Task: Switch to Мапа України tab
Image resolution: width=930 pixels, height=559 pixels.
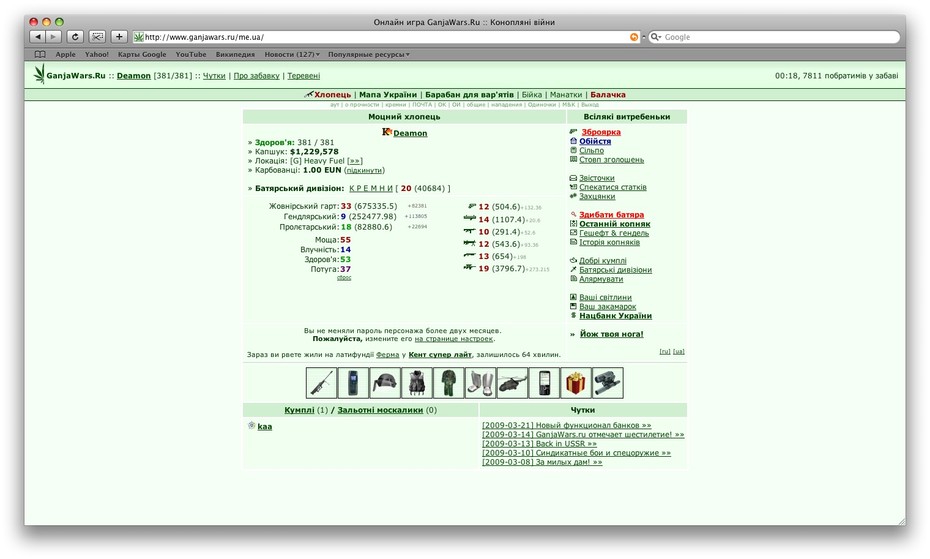Action: [x=388, y=94]
